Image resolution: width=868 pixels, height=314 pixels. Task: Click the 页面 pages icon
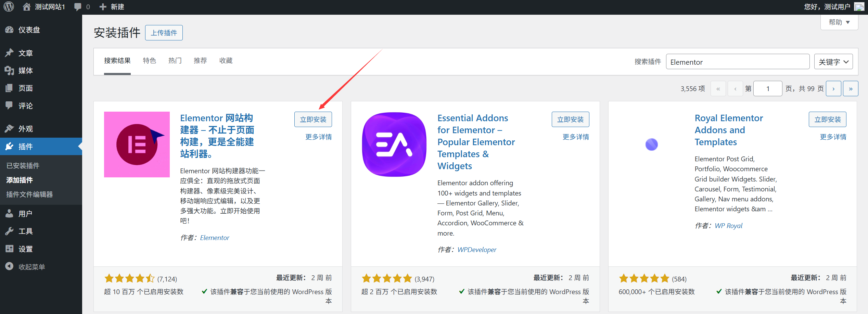coord(9,88)
